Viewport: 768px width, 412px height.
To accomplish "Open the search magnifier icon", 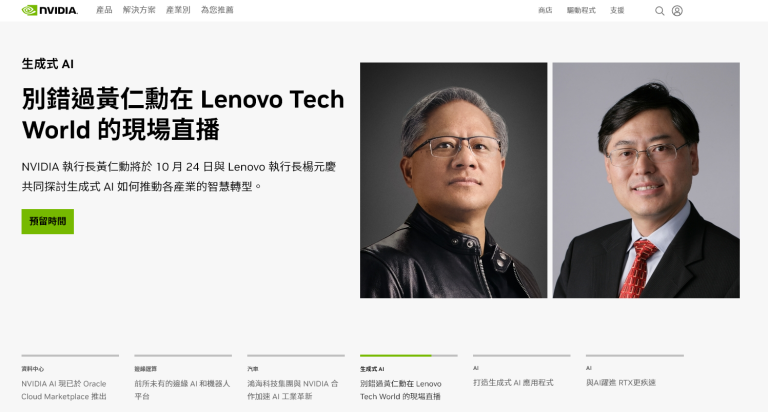I will (x=660, y=11).
